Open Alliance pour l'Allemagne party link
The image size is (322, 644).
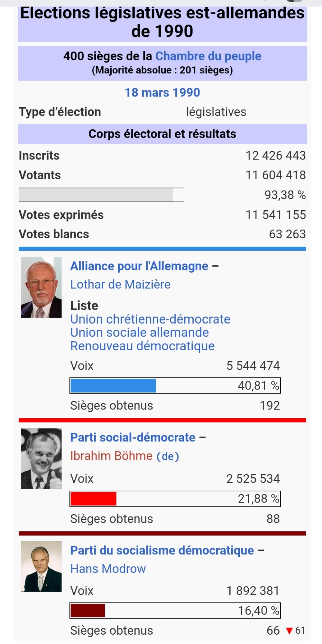pos(139,266)
